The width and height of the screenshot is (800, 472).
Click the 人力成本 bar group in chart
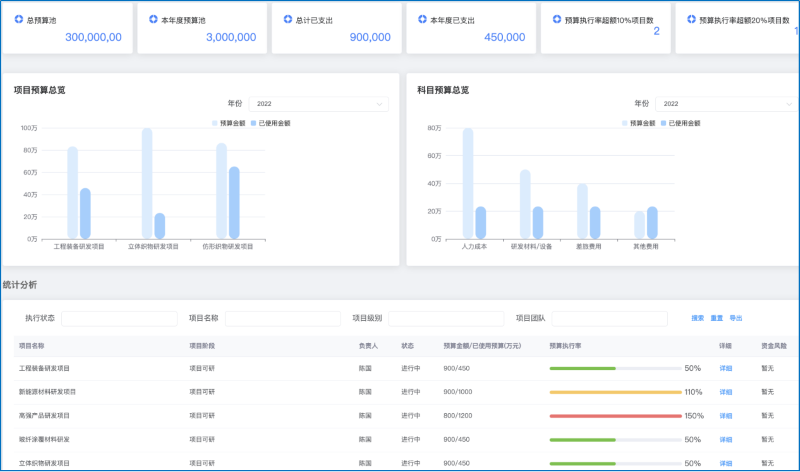pyautogui.click(x=474, y=184)
